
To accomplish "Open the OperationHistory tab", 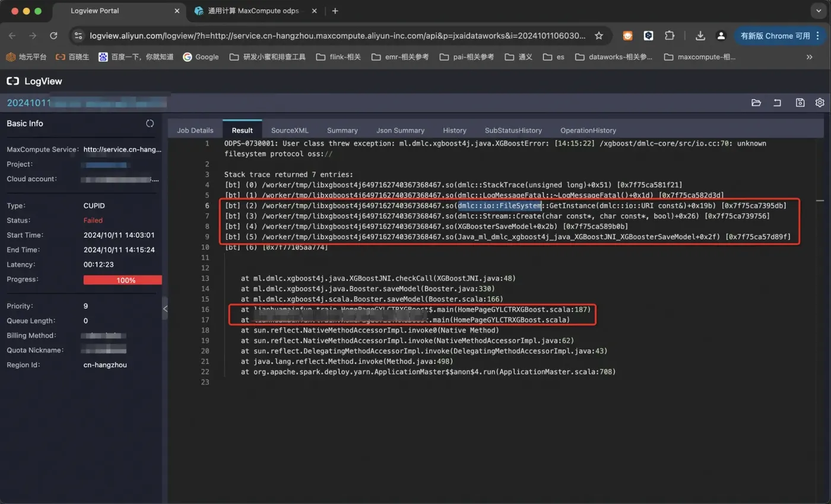I will (x=588, y=130).
